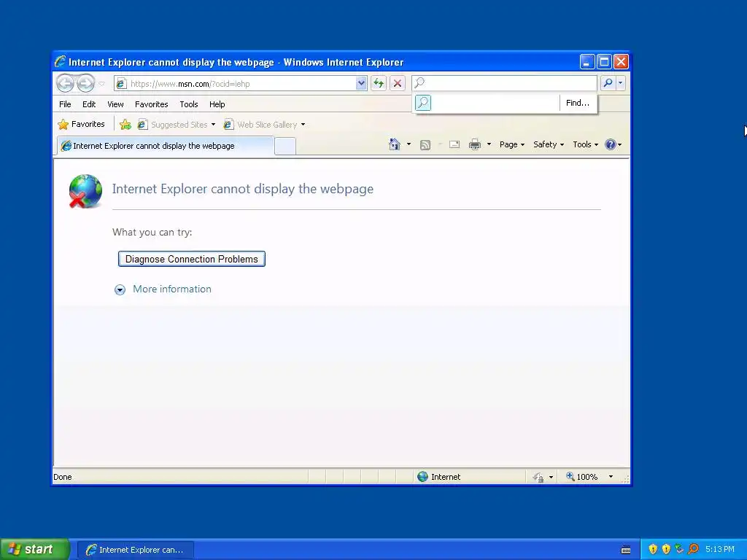Click the orange magnifier tray icon
Image resolution: width=747 pixels, height=560 pixels.
pyautogui.click(x=693, y=549)
